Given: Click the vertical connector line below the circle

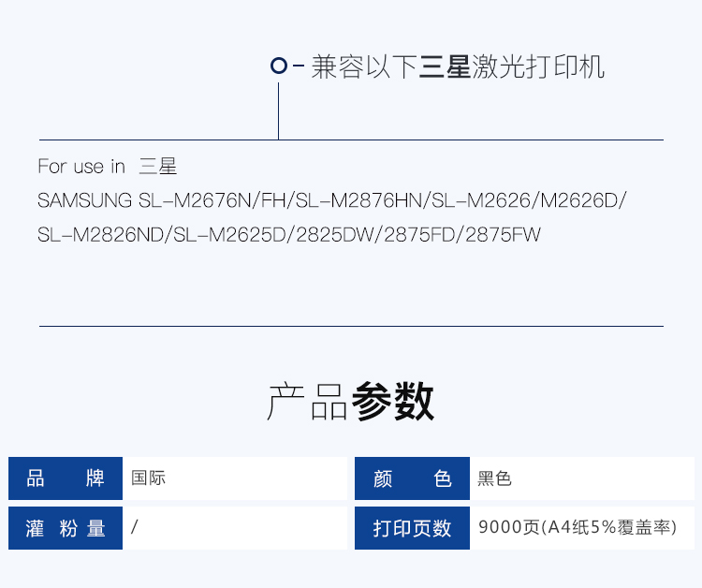Looking at the screenshot, I should (278, 110).
